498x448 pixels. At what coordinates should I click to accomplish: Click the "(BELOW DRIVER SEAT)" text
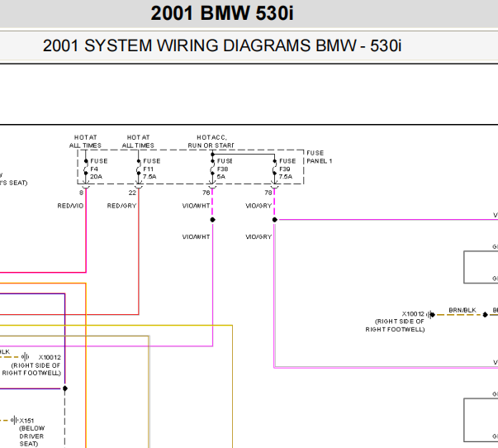click(x=31, y=436)
